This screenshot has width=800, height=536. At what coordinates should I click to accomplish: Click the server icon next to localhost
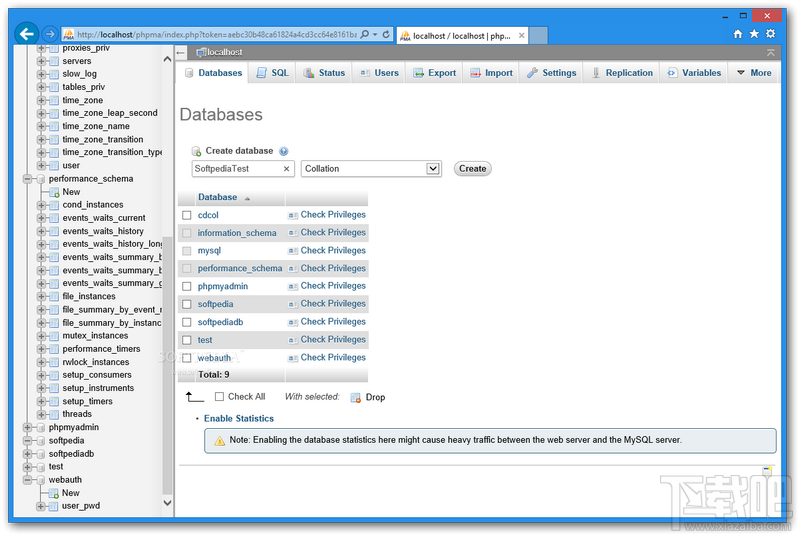(x=201, y=52)
